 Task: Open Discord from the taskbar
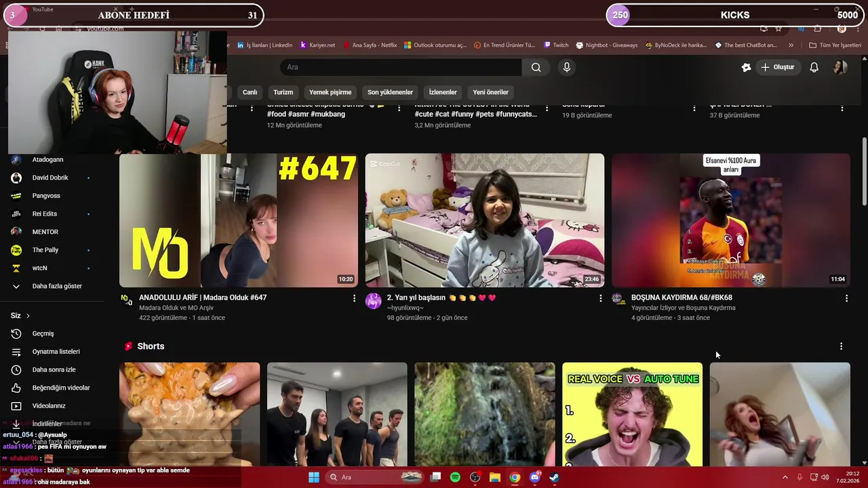coord(534,477)
